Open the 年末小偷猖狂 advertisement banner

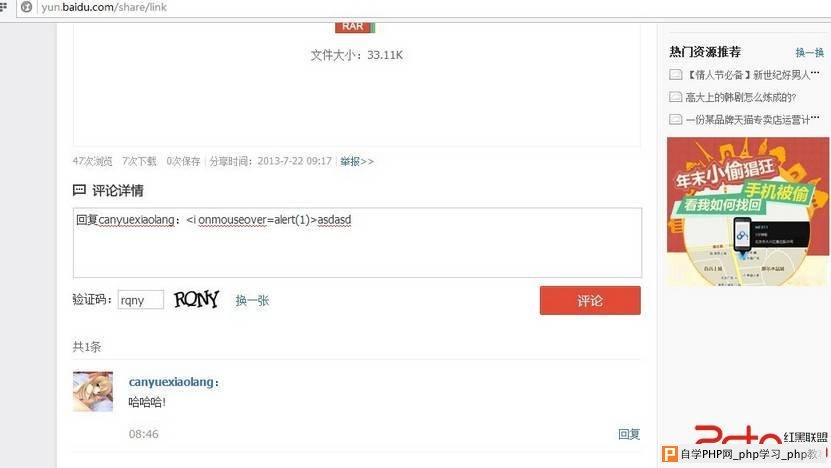[x=747, y=211]
